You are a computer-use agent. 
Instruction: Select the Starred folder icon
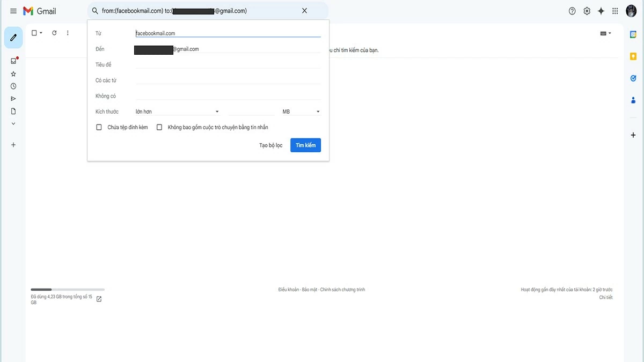click(x=13, y=73)
